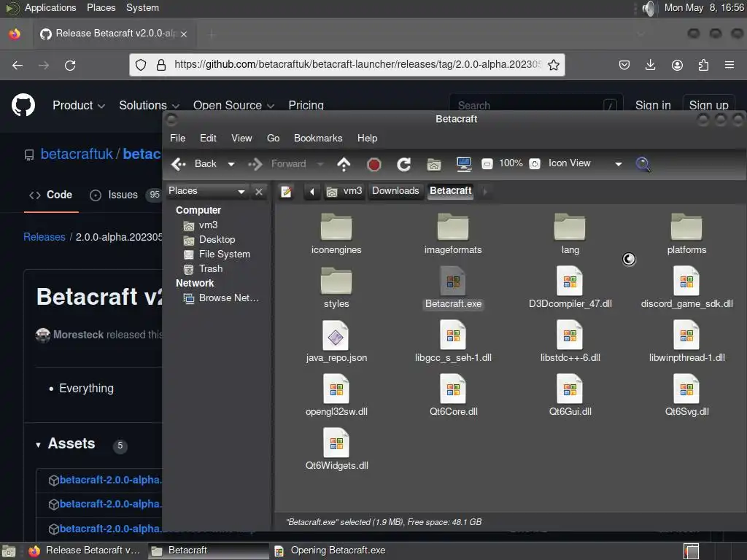Open the Back history dropdown arrow

[231, 164]
